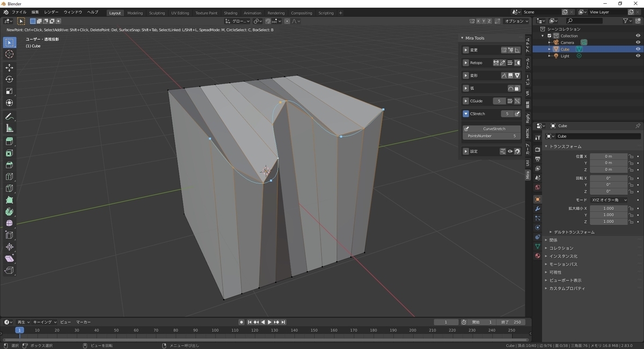Open the World properties tab
Viewport: 644px width, 349px height.
tap(537, 187)
